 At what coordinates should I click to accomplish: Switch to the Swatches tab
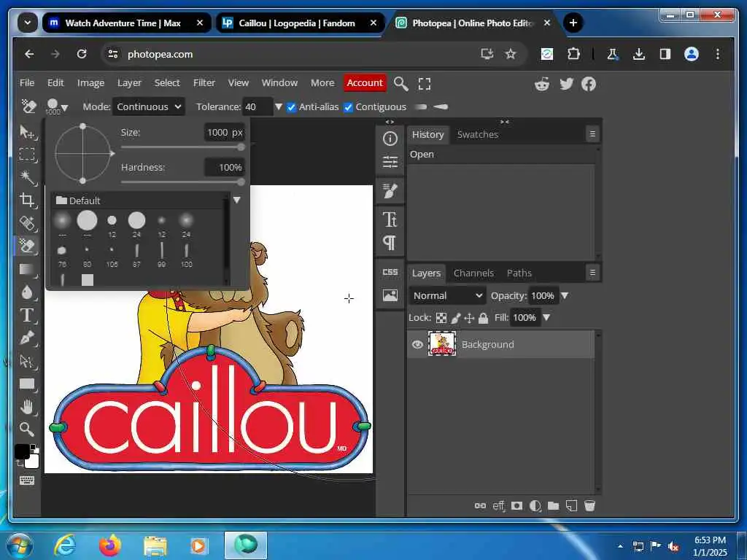pyautogui.click(x=477, y=134)
